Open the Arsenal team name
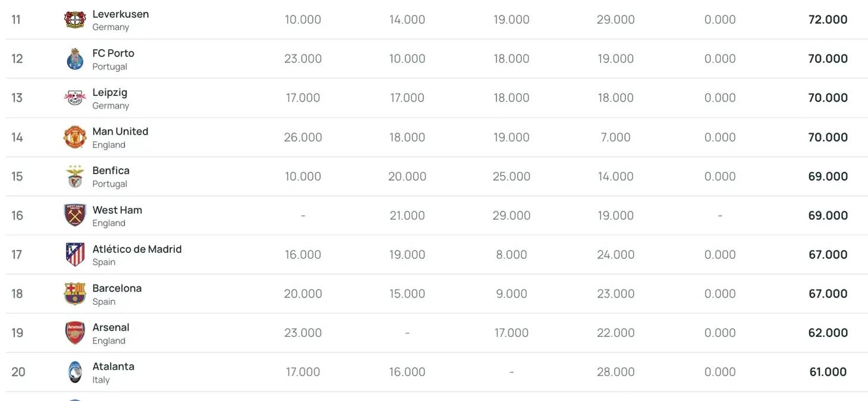 click(x=111, y=328)
